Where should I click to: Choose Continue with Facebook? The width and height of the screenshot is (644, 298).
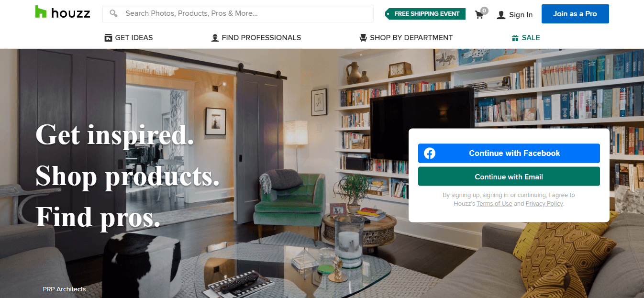click(x=509, y=154)
